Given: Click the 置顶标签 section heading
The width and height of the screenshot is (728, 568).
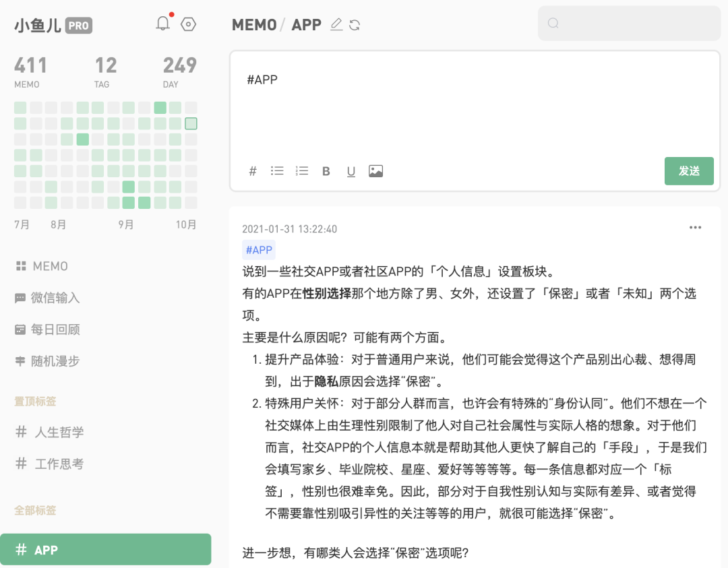Looking at the screenshot, I should [x=35, y=401].
